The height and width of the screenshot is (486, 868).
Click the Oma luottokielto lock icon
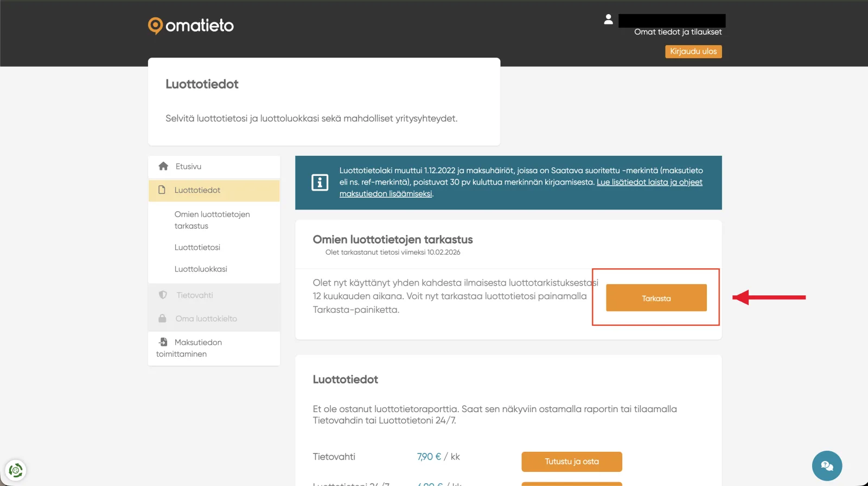[x=162, y=318]
